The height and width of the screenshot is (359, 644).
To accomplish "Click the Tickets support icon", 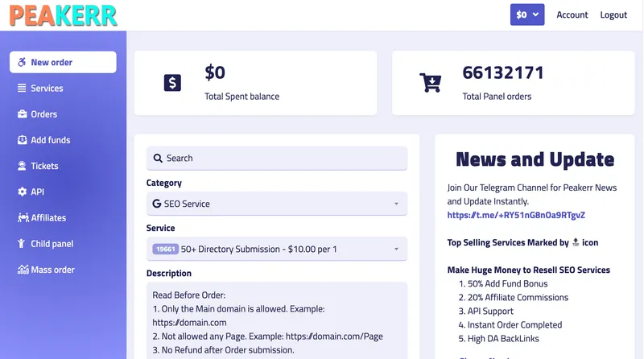I will point(22,166).
